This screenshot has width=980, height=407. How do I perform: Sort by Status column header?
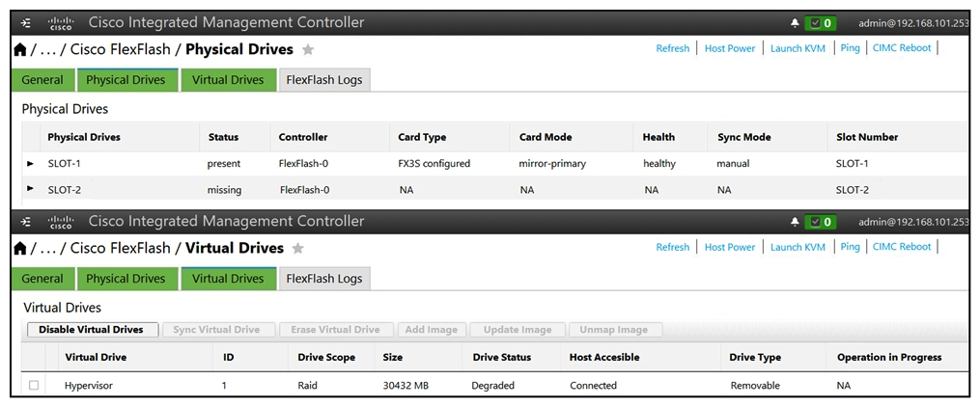pos(223,137)
